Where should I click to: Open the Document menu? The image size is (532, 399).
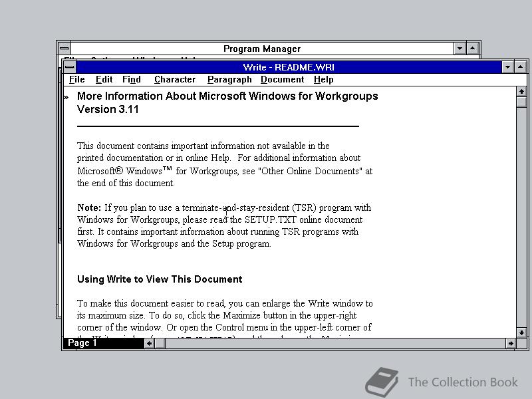(282, 79)
